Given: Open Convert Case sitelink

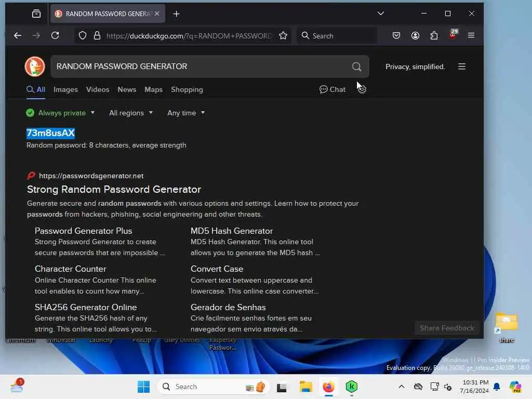Looking at the screenshot, I should click(217, 269).
